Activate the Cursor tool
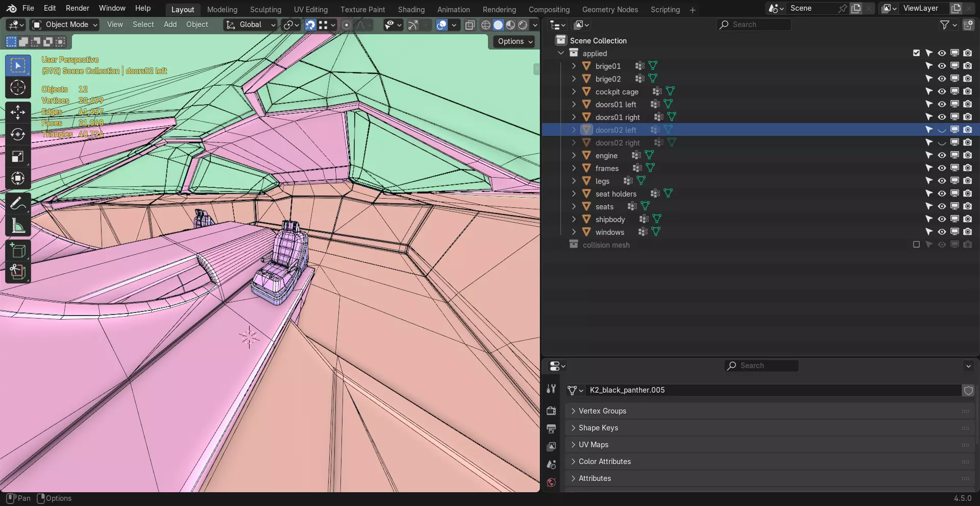The width and height of the screenshot is (980, 506). click(x=18, y=88)
